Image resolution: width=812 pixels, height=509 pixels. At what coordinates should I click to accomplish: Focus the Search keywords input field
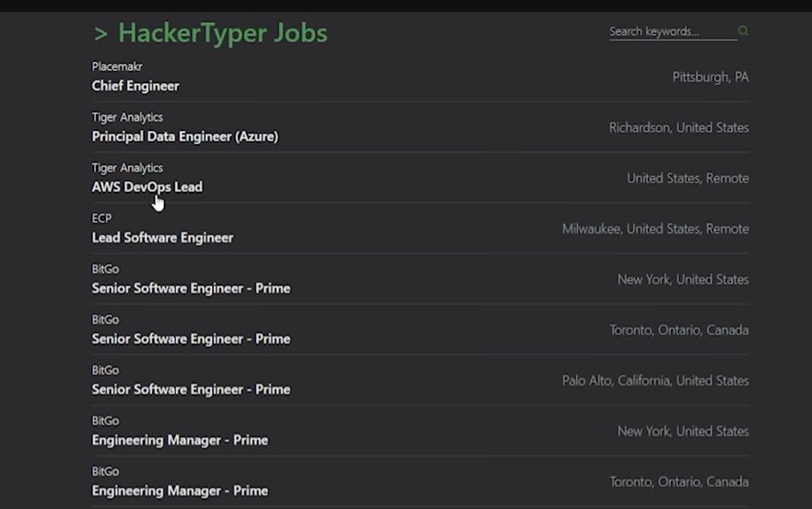coord(670,31)
